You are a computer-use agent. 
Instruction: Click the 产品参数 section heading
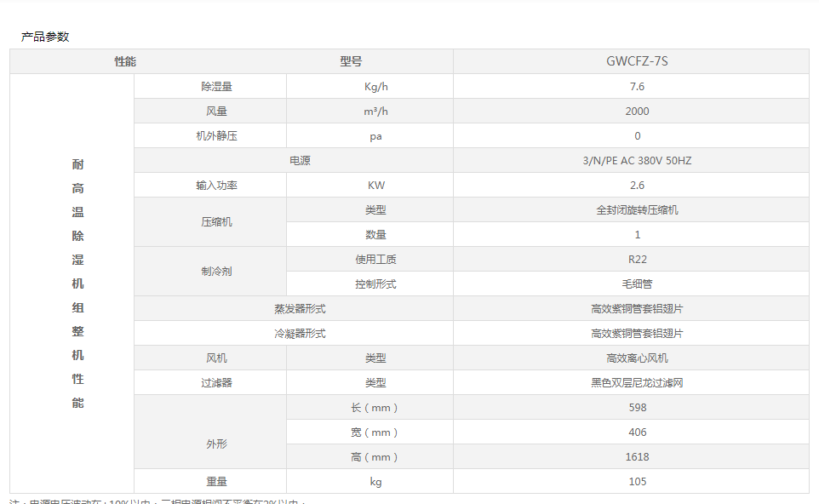[45, 37]
